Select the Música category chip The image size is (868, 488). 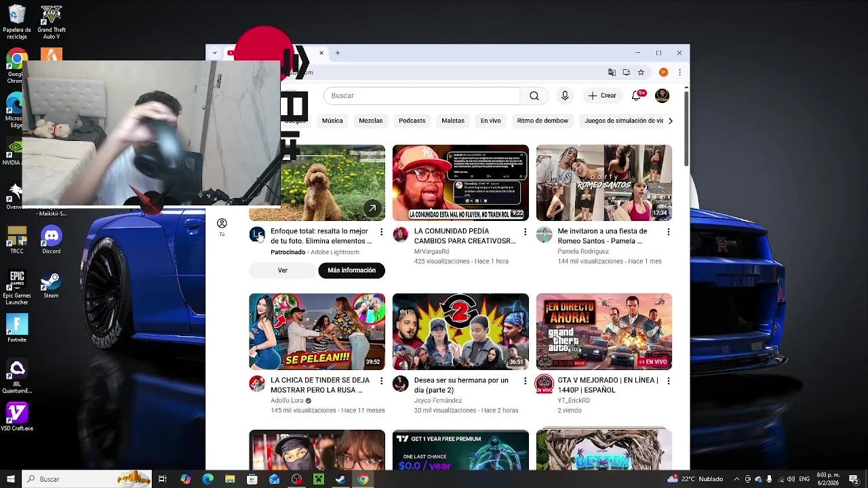[332, 121]
